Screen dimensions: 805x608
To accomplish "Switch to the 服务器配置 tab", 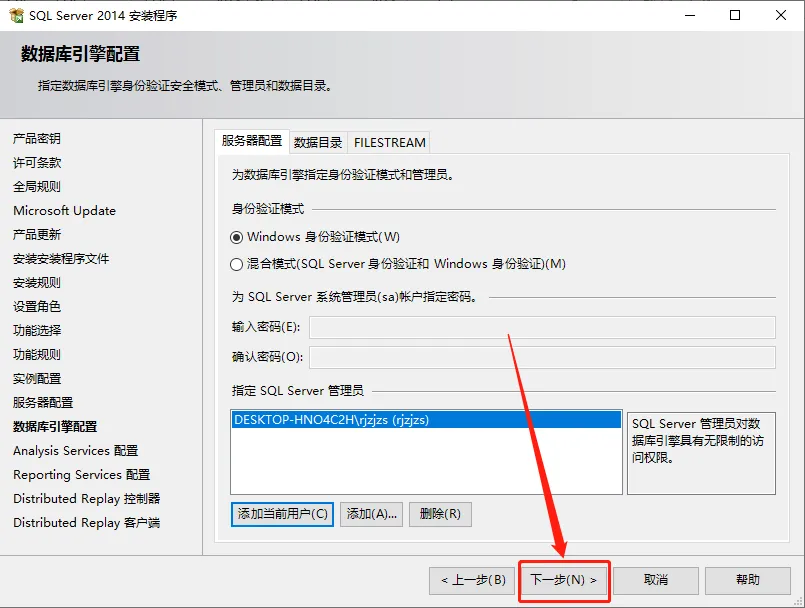I will coord(252,141).
